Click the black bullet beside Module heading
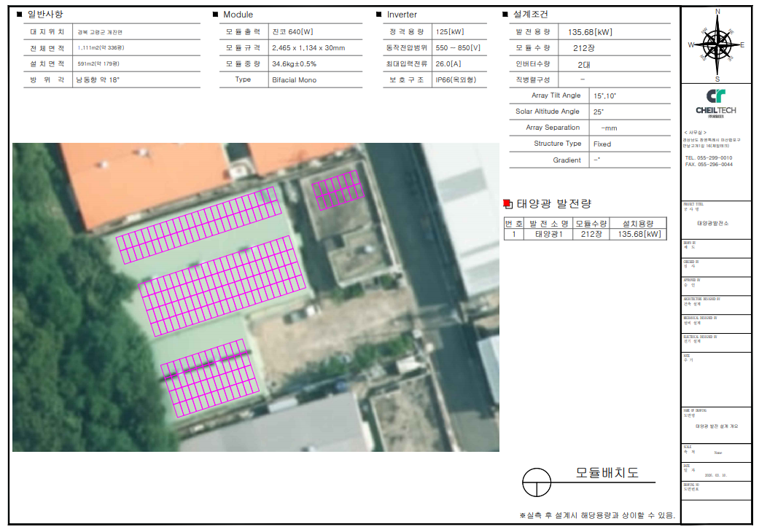 [215, 15]
